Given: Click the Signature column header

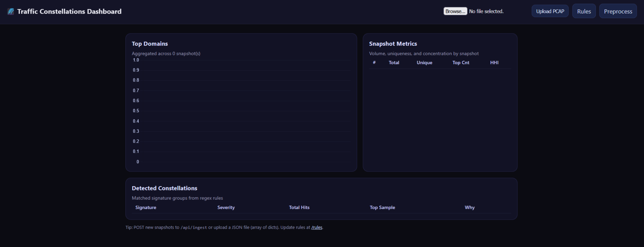Looking at the screenshot, I should (x=146, y=208).
